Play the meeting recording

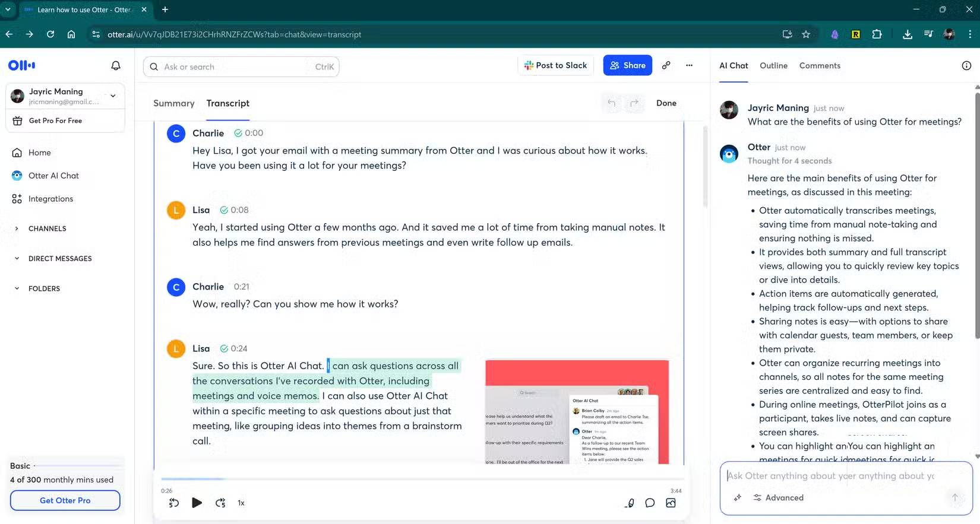[197, 503]
